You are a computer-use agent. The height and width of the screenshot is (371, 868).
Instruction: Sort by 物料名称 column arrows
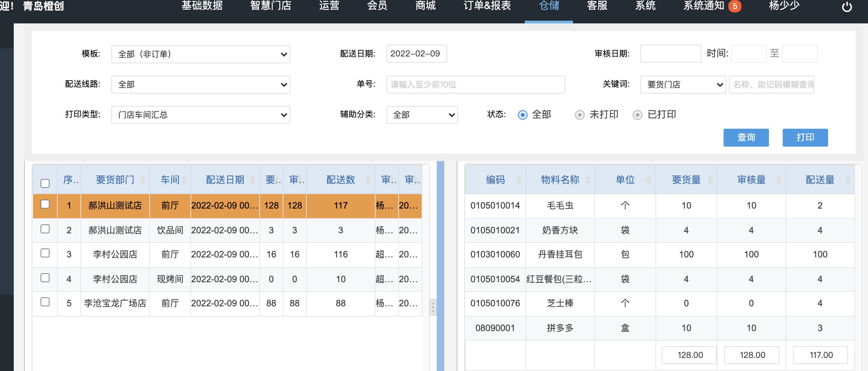[588, 180]
